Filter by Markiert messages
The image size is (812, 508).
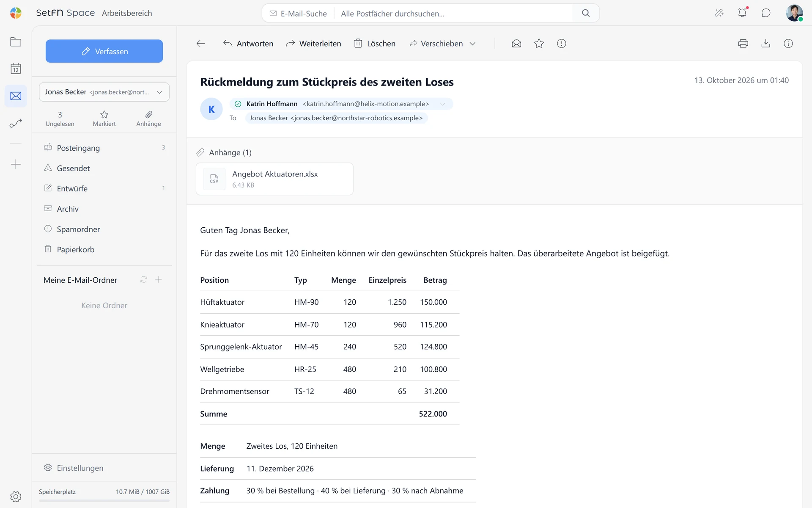point(104,119)
